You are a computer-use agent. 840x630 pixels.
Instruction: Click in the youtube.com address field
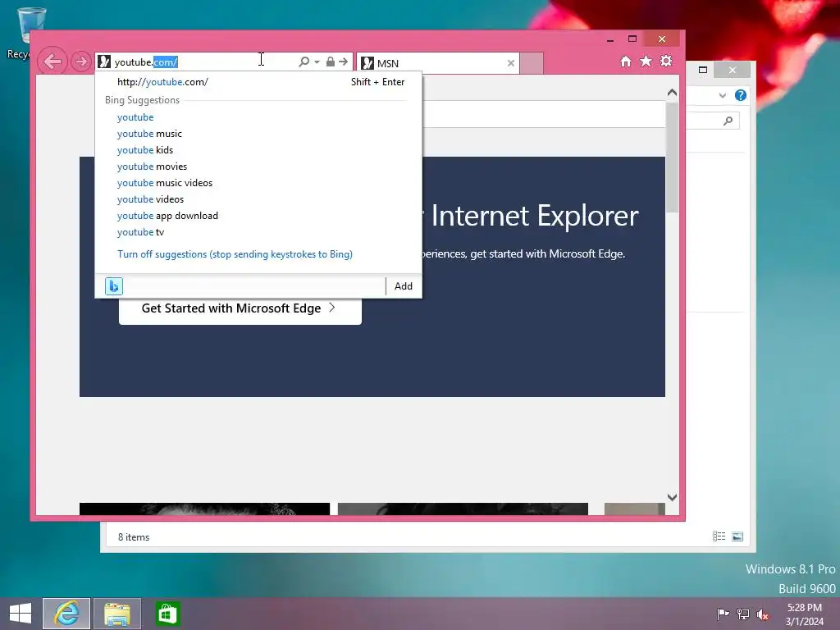point(203,62)
